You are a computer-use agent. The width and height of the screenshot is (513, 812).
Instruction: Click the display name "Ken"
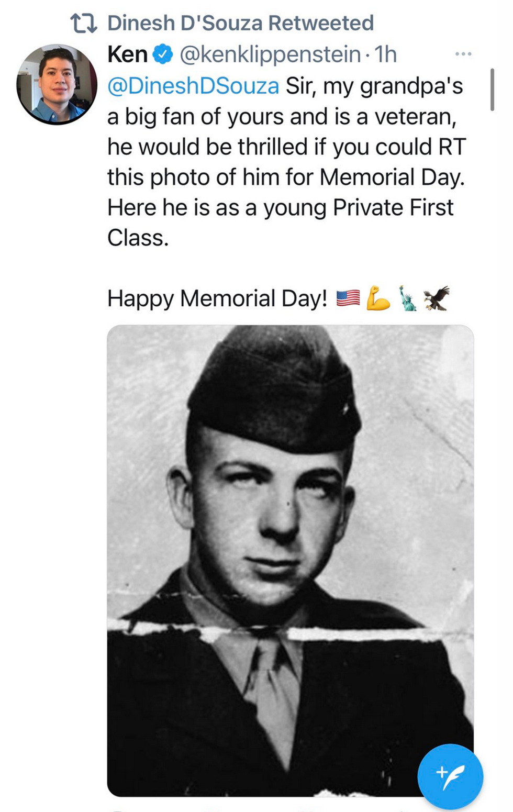(127, 54)
